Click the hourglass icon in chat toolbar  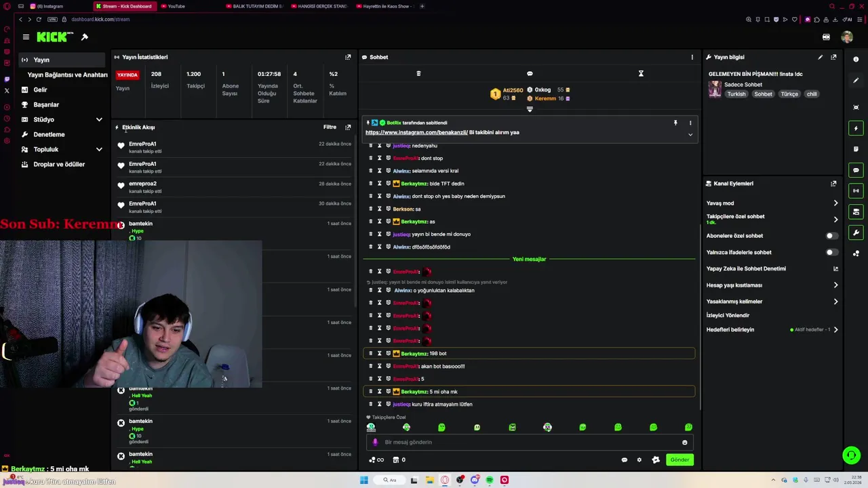point(641,73)
